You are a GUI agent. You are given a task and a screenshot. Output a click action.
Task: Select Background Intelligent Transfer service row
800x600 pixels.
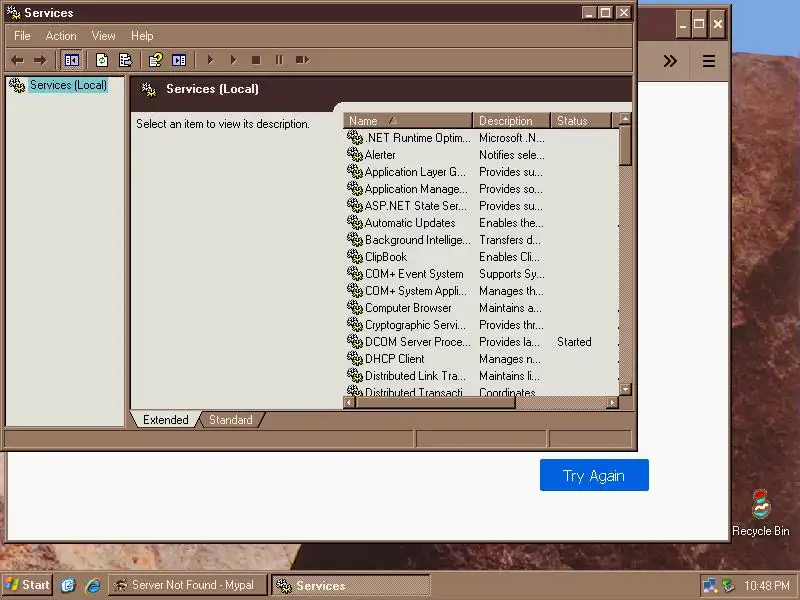pyautogui.click(x=481, y=240)
